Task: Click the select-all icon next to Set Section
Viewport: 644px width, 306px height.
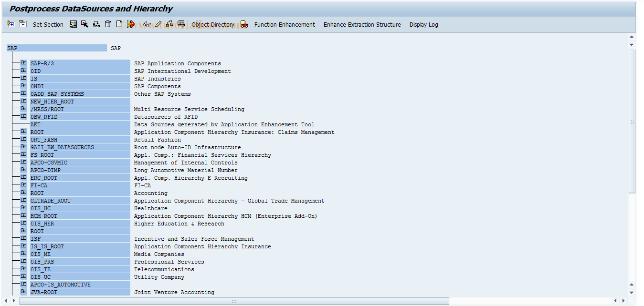Action: pyautogui.click(x=73, y=24)
